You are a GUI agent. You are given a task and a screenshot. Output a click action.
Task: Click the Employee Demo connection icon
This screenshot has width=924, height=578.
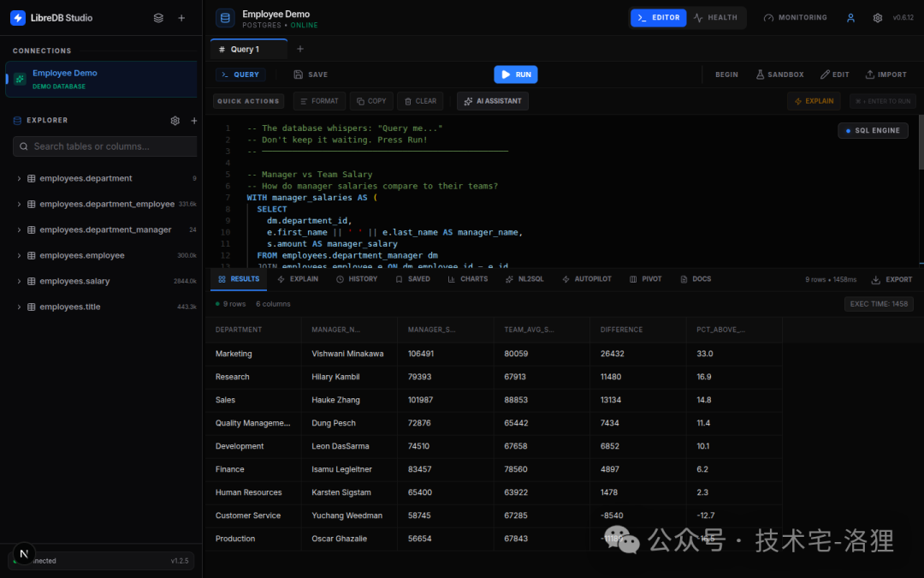(20, 79)
